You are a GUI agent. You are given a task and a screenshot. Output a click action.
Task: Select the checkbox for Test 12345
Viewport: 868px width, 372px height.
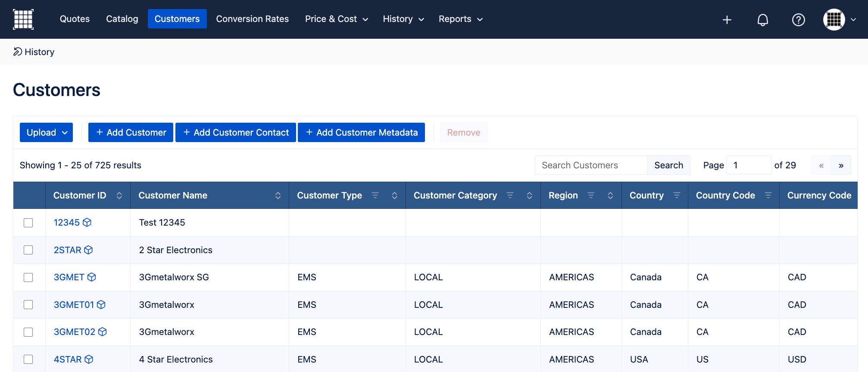tap(28, 223)
